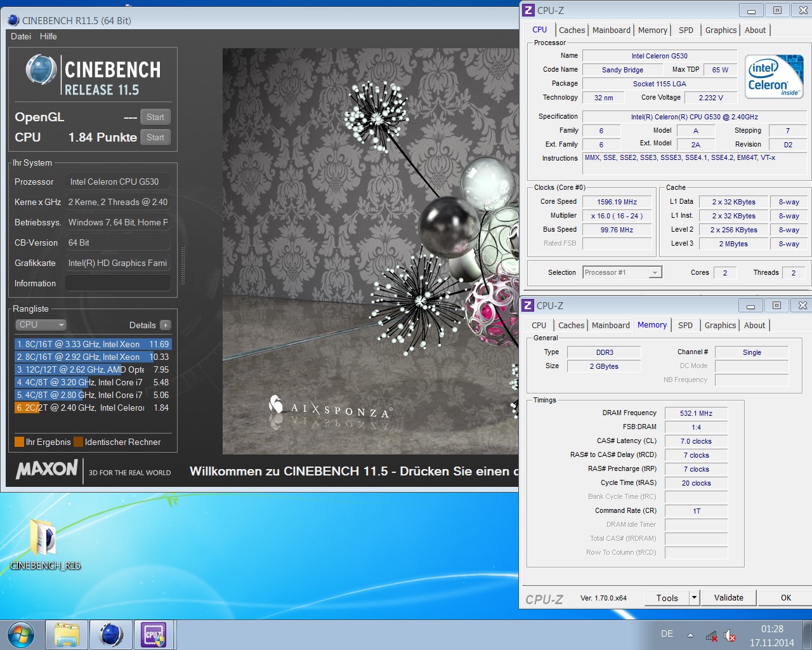812x650 pixels.
Task: Click the CAS# Latency value 7.0 clocks
Action: pyautogui.click(x=696, y=441)
